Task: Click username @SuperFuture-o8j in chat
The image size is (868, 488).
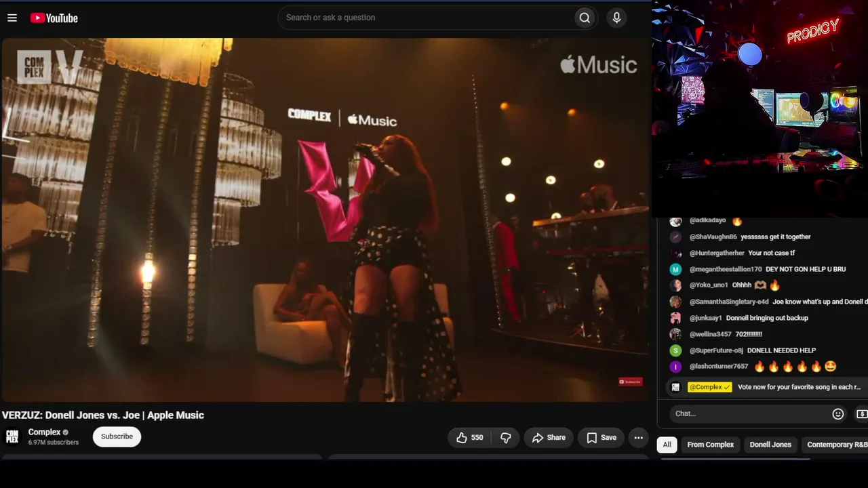Action: point(716,350)
